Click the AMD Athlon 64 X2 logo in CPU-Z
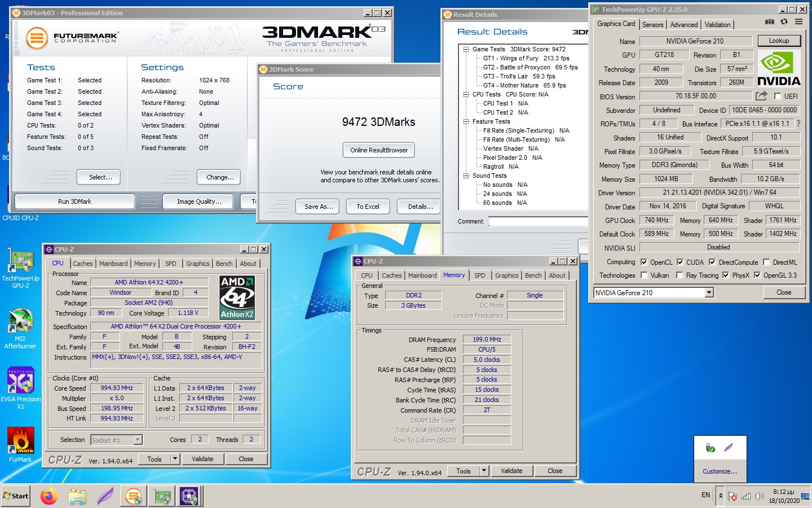 (237, 297)
